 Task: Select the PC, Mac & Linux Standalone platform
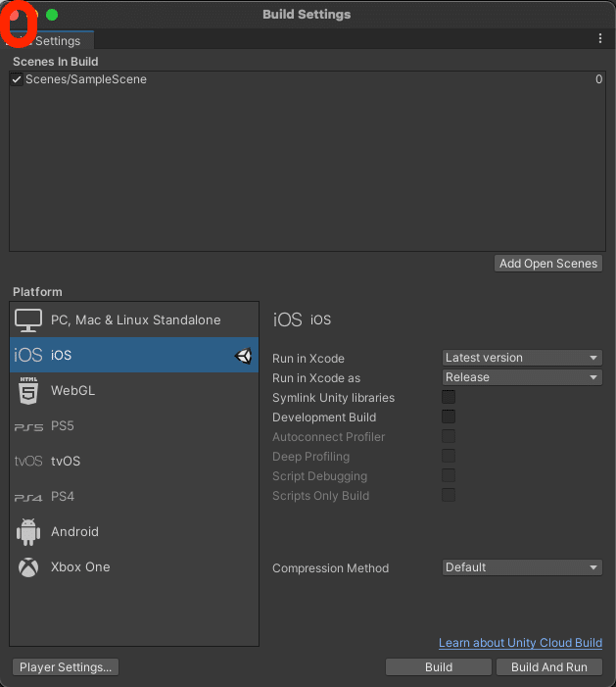coord(134,319)
